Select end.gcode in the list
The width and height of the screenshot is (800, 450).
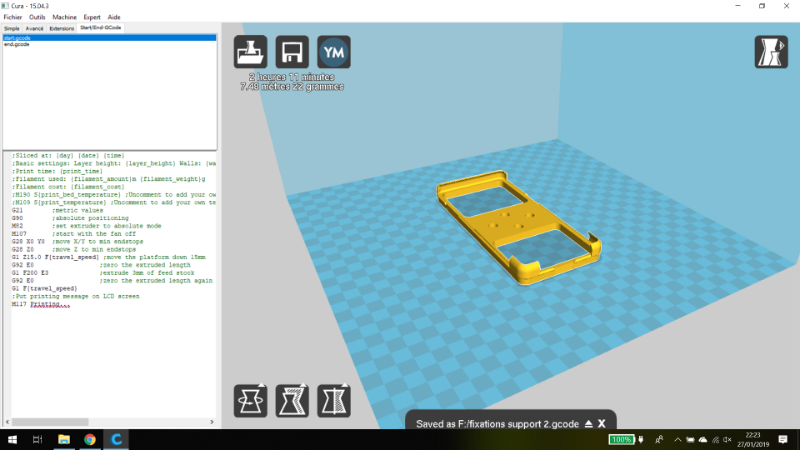pos(16,45)
